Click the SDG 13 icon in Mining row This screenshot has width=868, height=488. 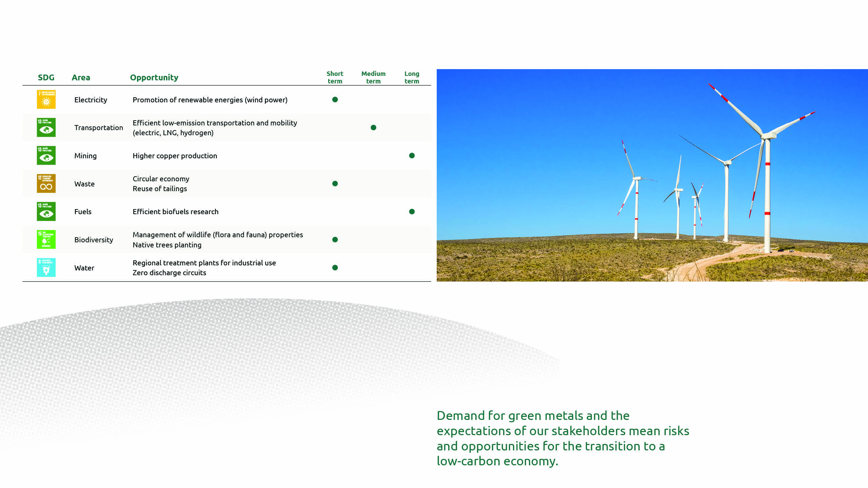46,156
